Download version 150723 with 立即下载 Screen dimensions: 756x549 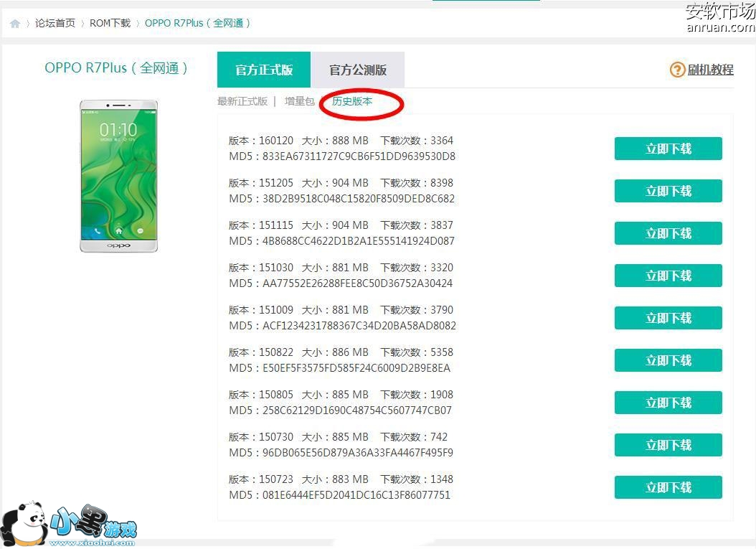click(668, 487)
